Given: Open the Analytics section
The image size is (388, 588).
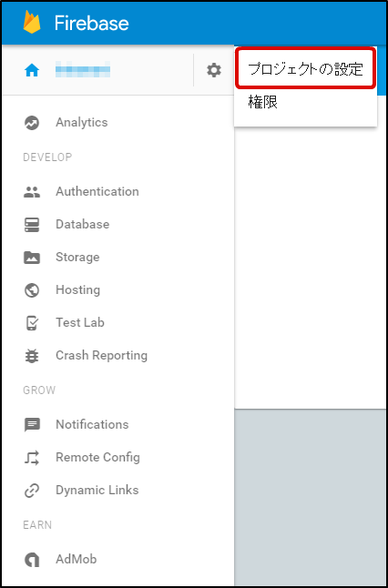Looking at the screenshot, I should coord(82,122).
